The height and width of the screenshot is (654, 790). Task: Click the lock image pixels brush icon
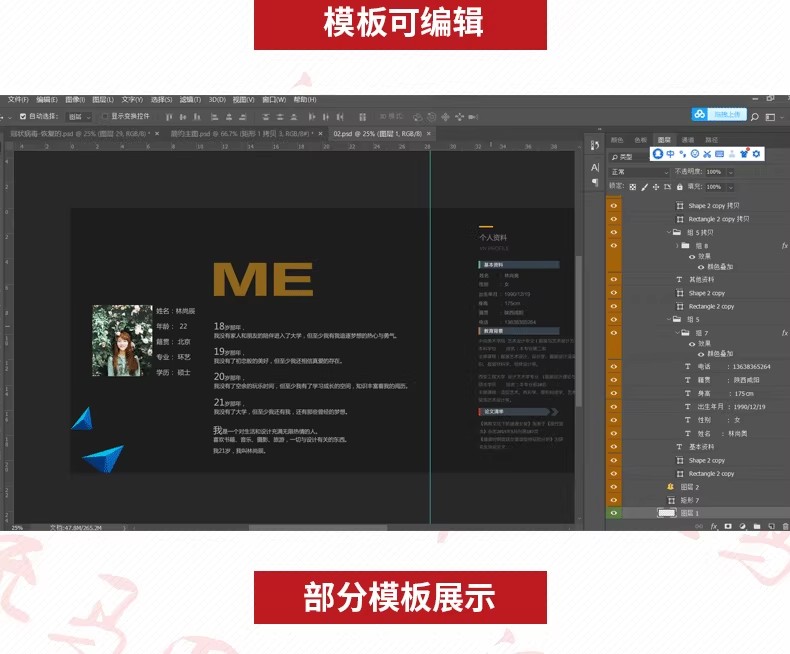[644, 187]
